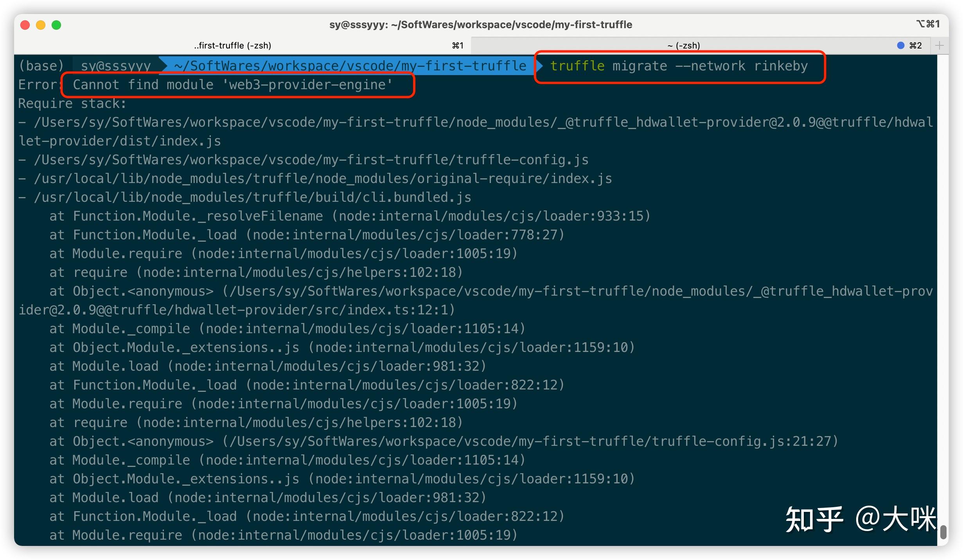Click the ~/SoftWares/workspace prompt path segment

350,66
